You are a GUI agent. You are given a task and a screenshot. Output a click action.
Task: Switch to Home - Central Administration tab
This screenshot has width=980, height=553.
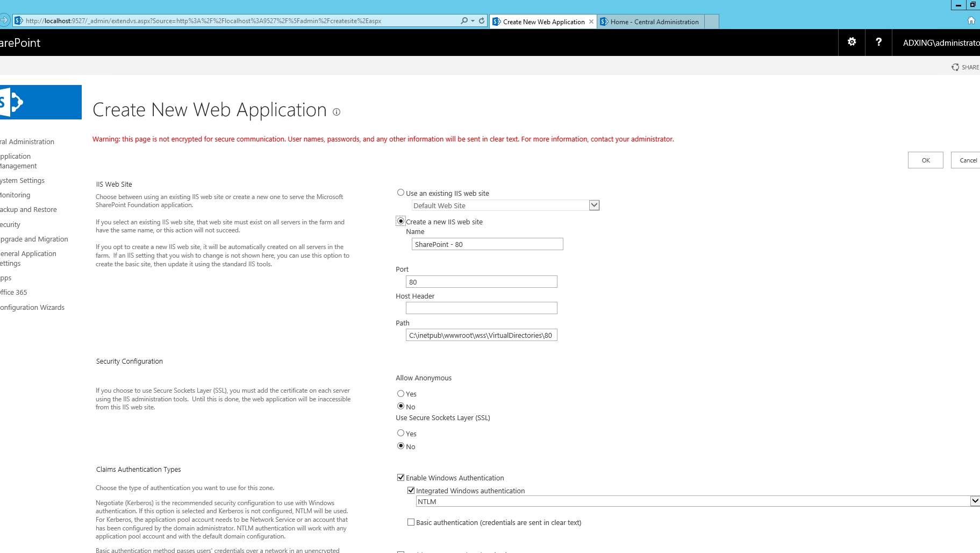(650, 22)
